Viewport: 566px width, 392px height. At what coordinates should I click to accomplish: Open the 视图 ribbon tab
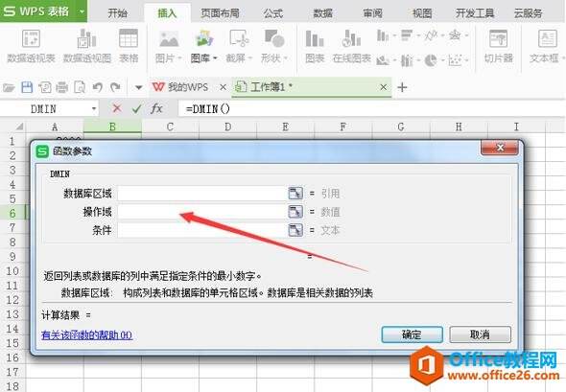422,13
